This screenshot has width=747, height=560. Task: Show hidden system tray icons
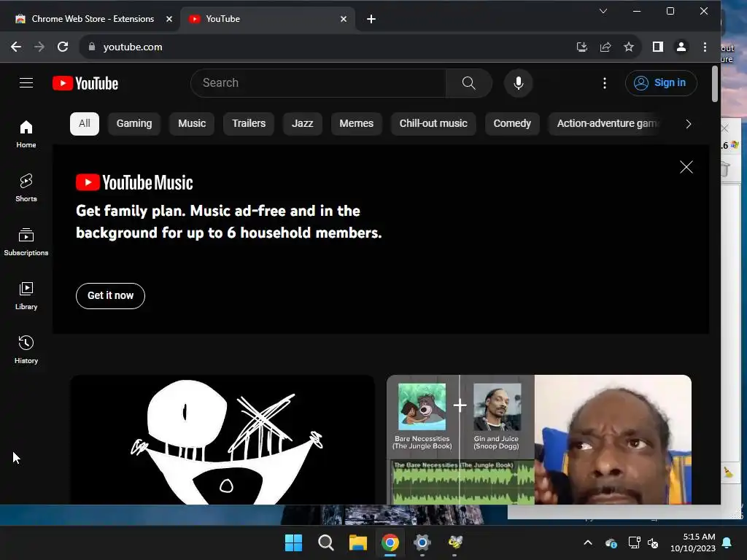[588, 542]
